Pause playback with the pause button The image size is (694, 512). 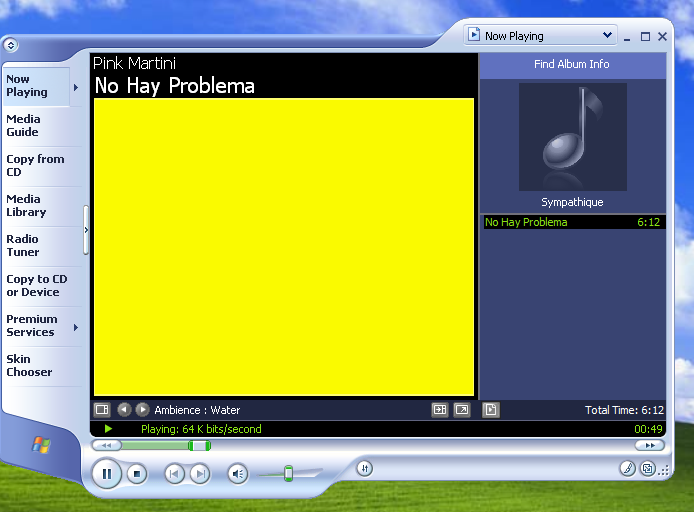point(107,474)
